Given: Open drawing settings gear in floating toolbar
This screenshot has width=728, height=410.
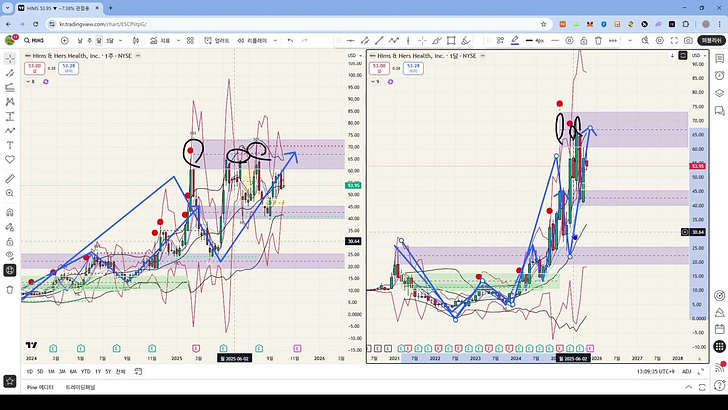Looking at the screenshot, I should pyautogui.click(x=569, y=41).
